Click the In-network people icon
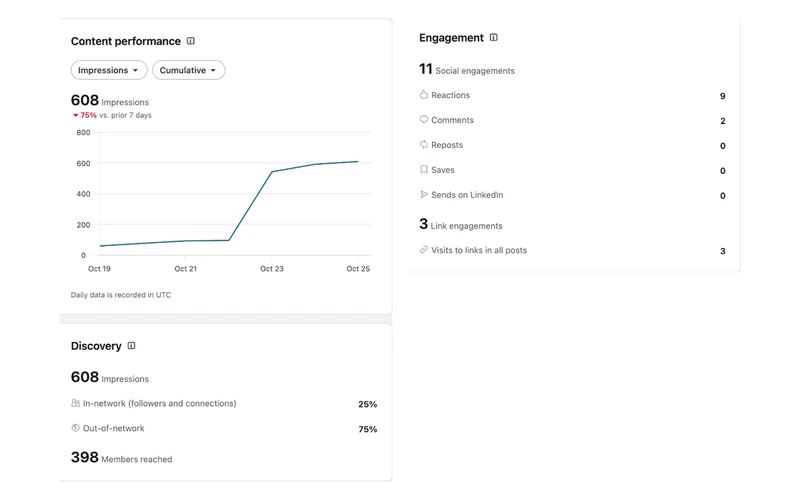Viewport: 800px width, 500px height. (x=76, y=403)
